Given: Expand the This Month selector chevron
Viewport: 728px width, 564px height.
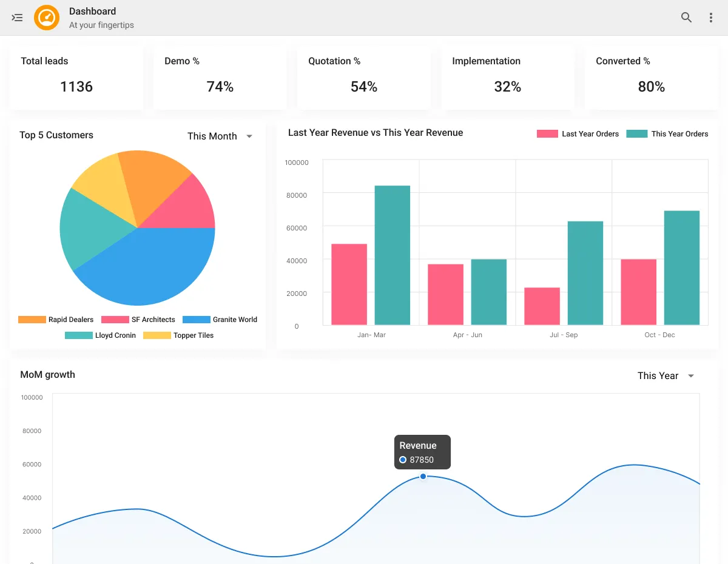Looking at the screenshot, I should tap(249, 136).
